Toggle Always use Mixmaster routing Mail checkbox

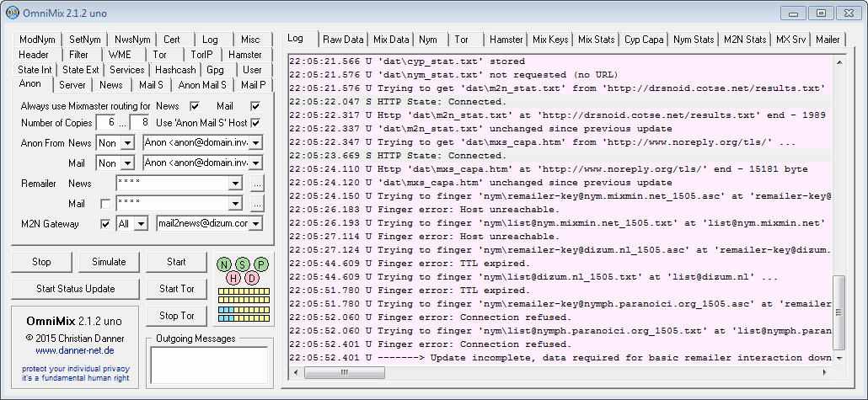pos(255,105)
